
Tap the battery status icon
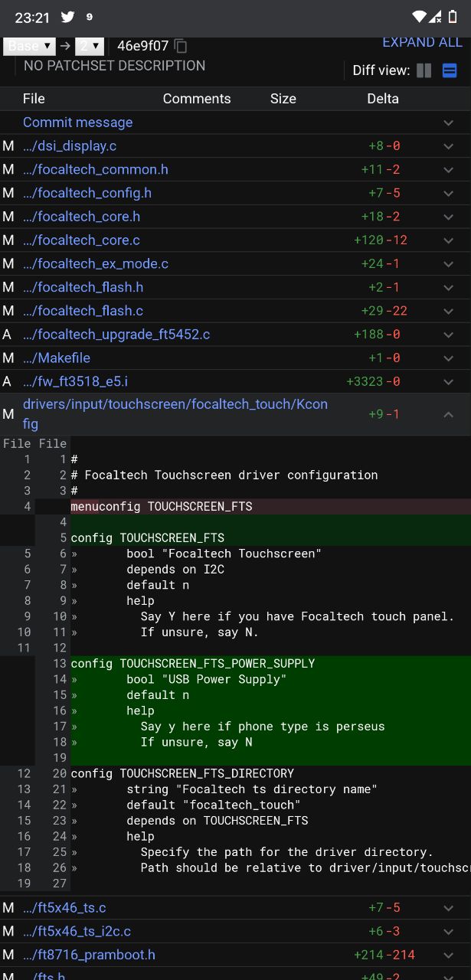point(453,16)
